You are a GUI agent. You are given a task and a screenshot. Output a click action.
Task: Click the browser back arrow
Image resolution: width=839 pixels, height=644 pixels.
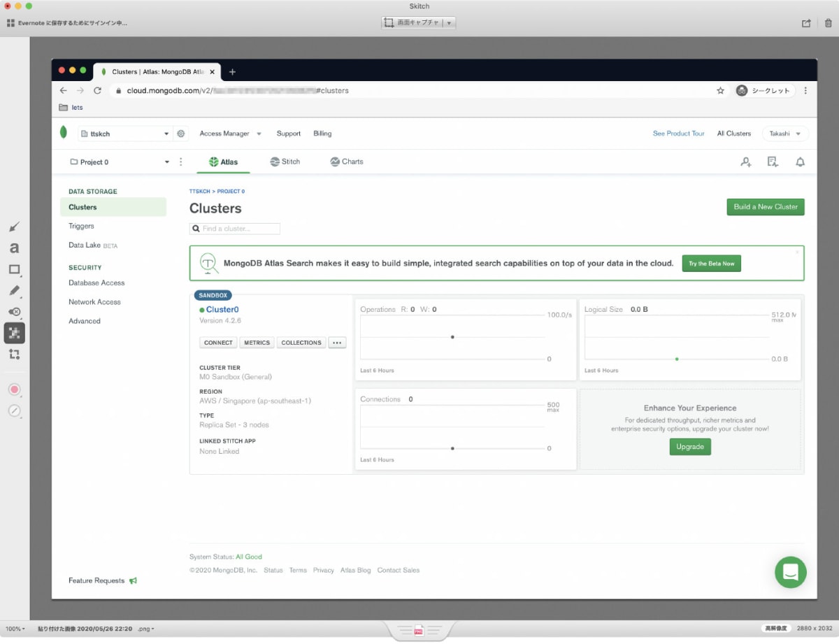[x=63, y=90]
